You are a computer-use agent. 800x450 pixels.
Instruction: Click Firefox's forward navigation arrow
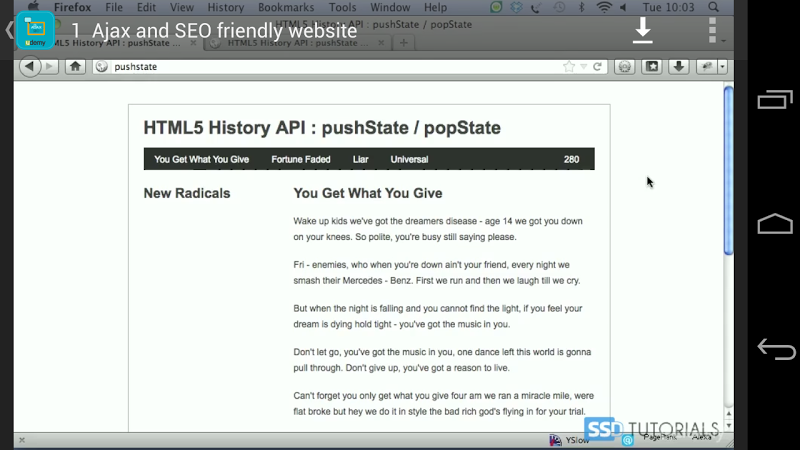[x=49, y=66]
